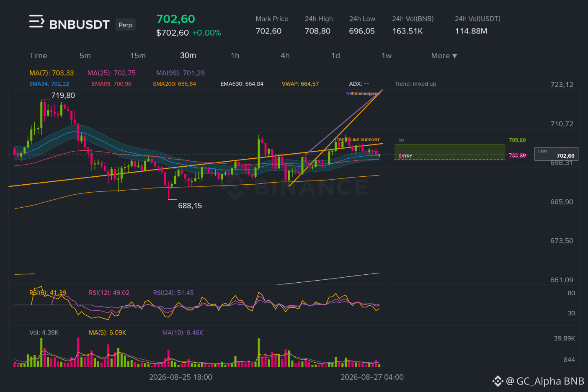This screenshot has height=392, width=588.
Task: Click the 2026-08-25 18:00 time axis label
Action: pyautogui.click(x=181, y=377)
